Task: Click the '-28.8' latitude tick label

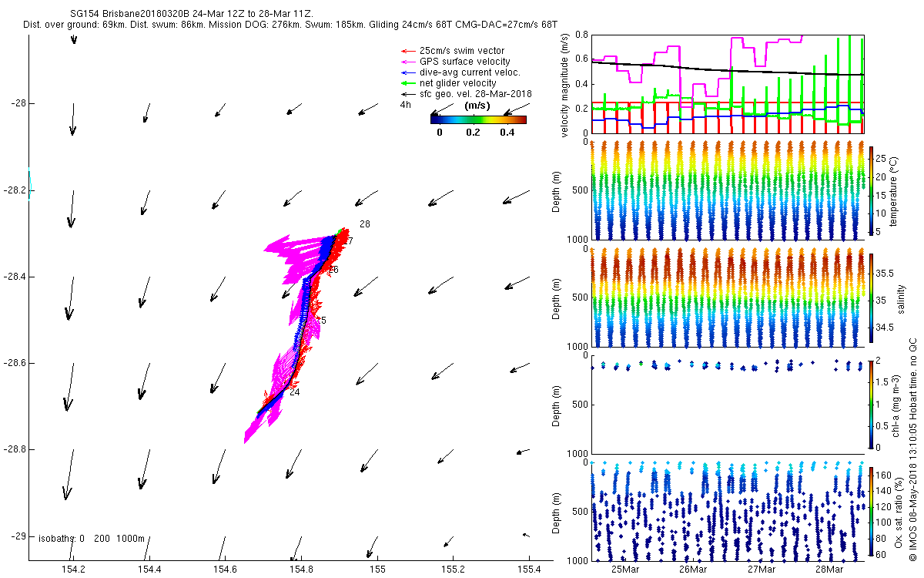Action: point(15,449)
